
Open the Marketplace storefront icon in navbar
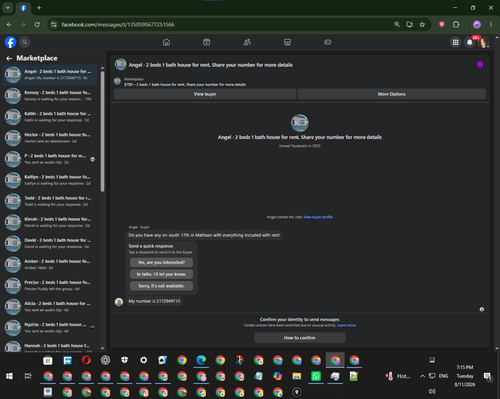click(x=287, y=42)
